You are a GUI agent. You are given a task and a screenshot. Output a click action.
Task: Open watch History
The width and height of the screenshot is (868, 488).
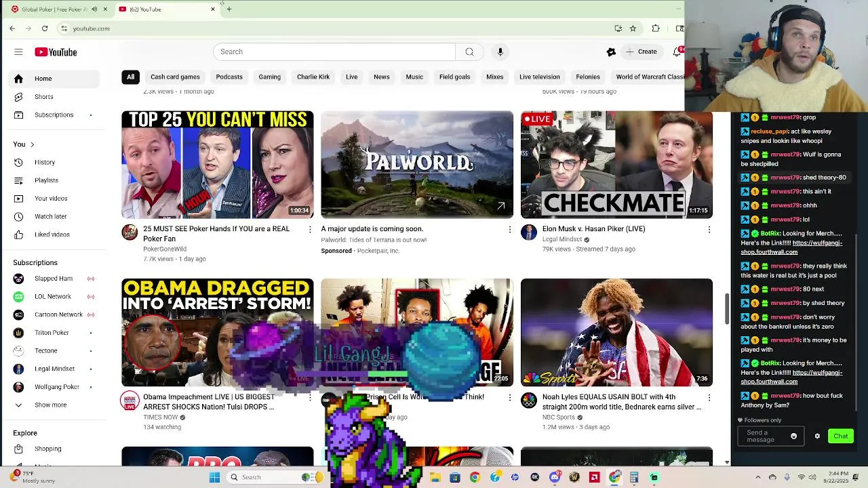click(x=52, y=163)
